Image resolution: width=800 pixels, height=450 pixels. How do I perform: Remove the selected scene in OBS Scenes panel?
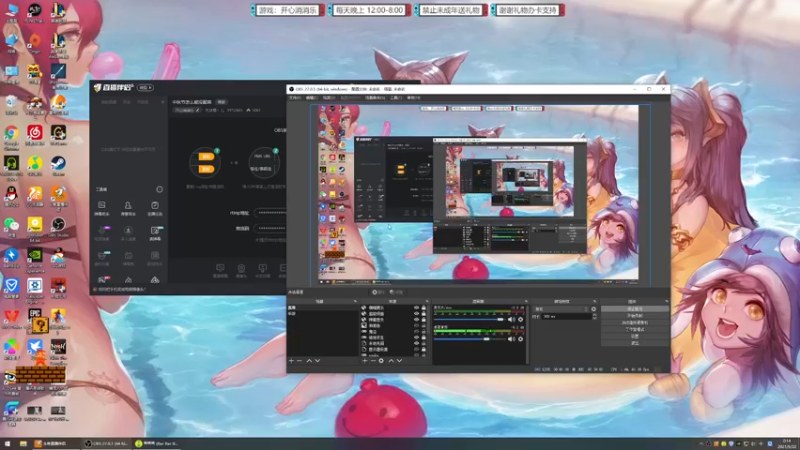click(299, 361)
